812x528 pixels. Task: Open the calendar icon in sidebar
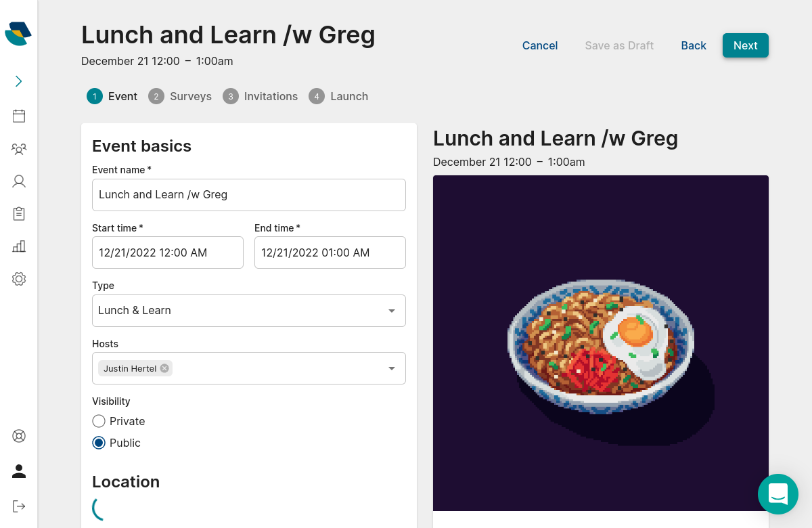click(x=19, y=116)
